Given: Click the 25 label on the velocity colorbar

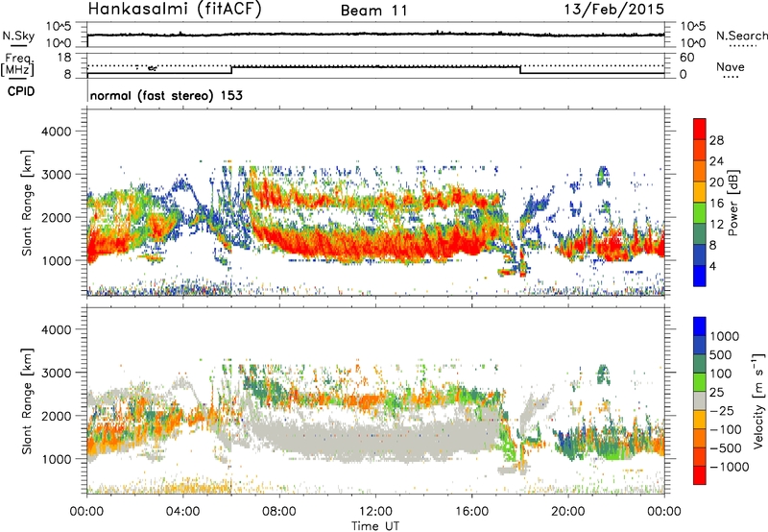Looking at the screenshot, I should click(717, 393).
